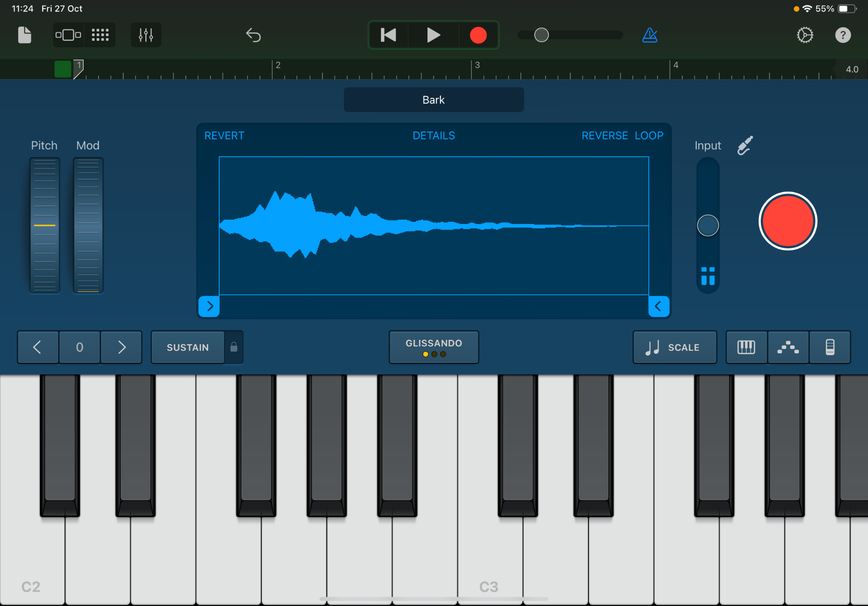Go to beginning of song
Image resolution: width=868 pixels, height=606 pixels.
(x=388, y=35)
